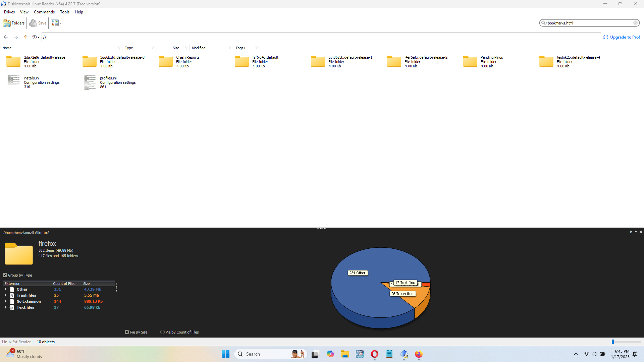Expand the Trash files extension row
Image resolution: width=644 pixels, height=362 pixels.
click(x=6, y=295)
